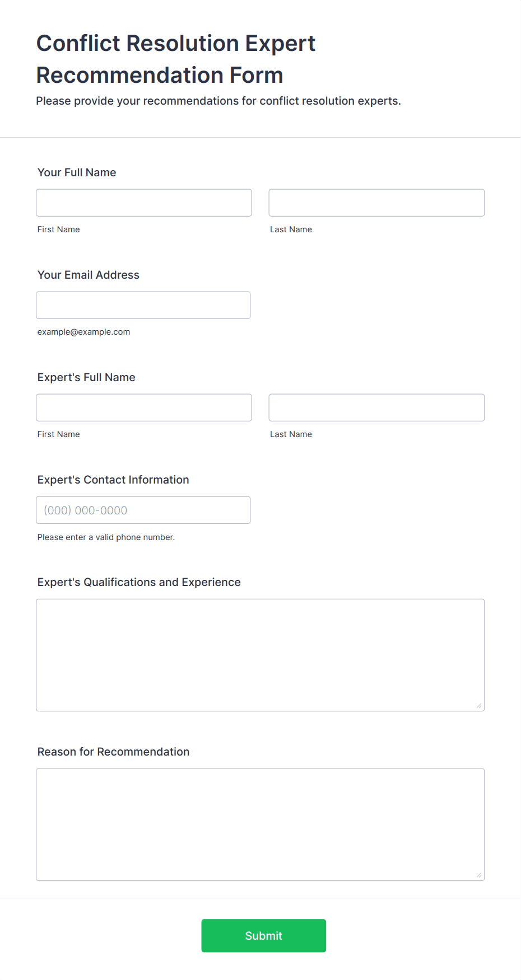Image resolution: width=521 pixels, height=980 pixels.
Task: Click Expert's Qualifications and Experience label
Action: [x=139, y=582]
